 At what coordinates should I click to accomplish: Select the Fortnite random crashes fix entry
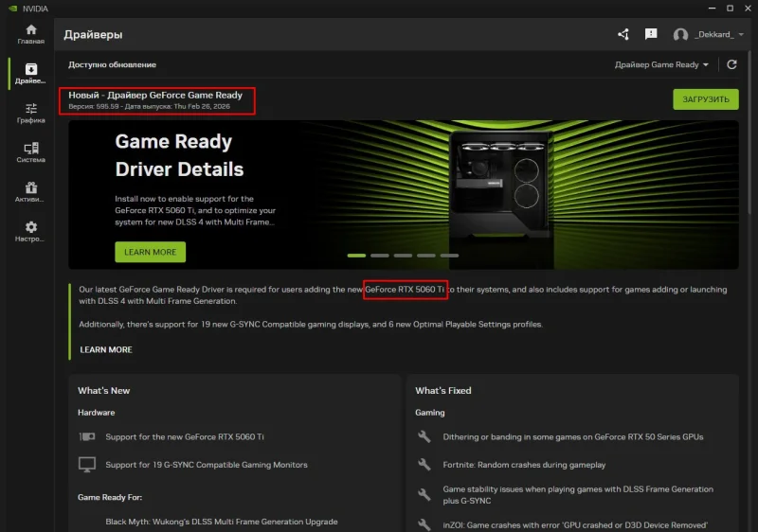pyautogui.click(x=524, y=465)
